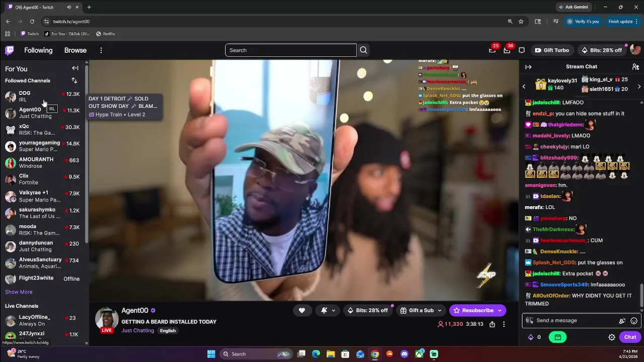Click Agent00 live avatar thumbnail

[107, 320]
